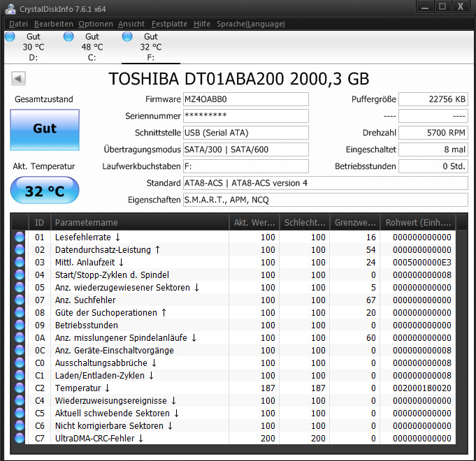476x461 pixels.
Task: Click the Schnittstelle field USB (Serial ATA)
Action: coord(246,133)
